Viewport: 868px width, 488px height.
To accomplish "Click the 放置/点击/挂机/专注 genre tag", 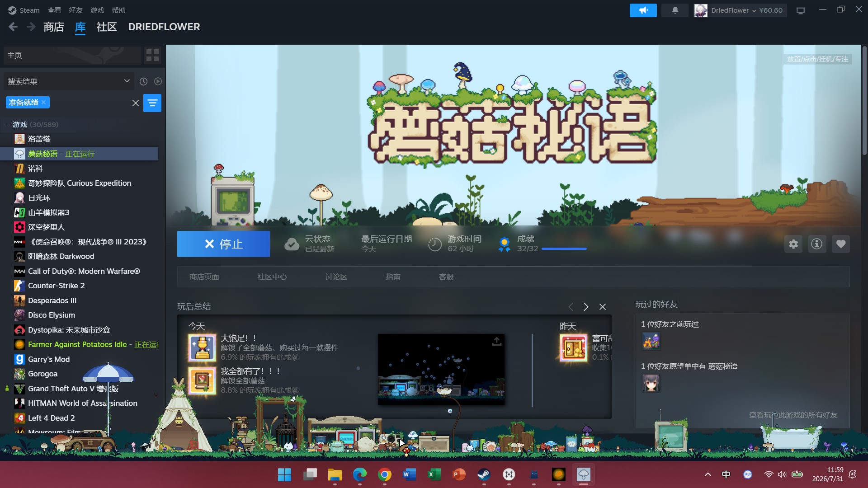I will (x=817, y=59).
